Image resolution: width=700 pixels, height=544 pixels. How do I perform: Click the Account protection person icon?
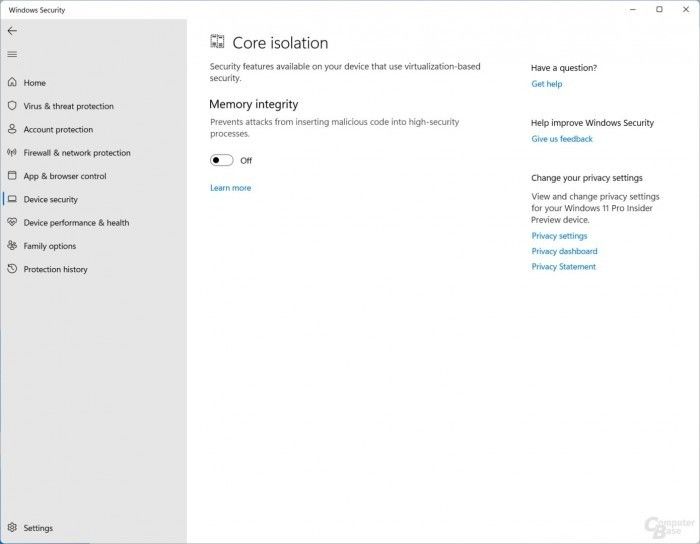[x=12, y=129]
